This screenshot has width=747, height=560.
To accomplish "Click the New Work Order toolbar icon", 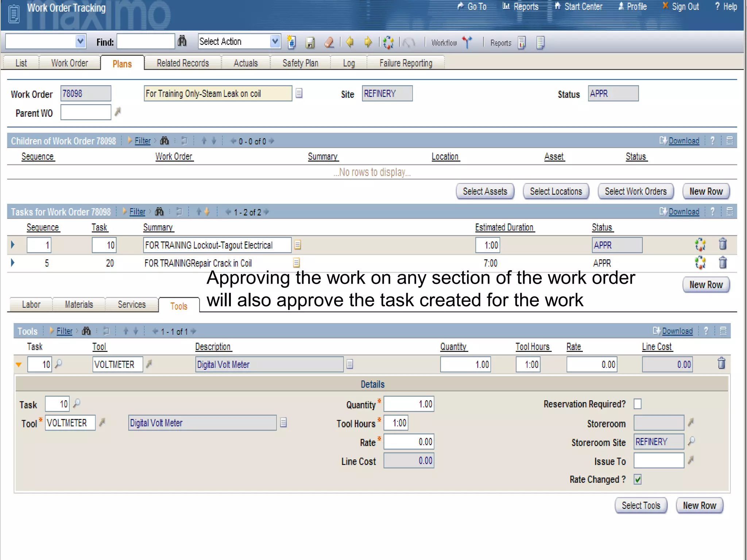I will pyautogui.click(x=291, y=42).
